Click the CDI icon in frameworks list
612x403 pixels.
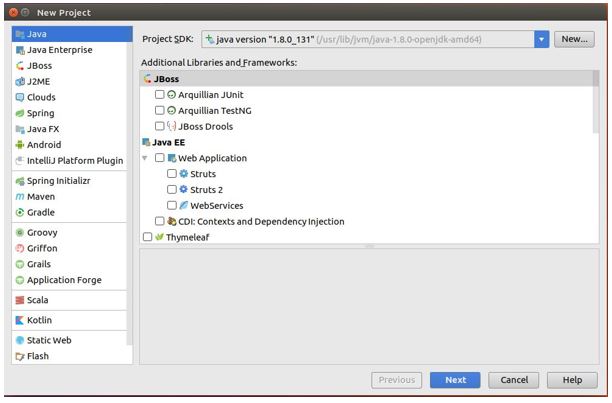pyautogui.click(x=171, y=222)
